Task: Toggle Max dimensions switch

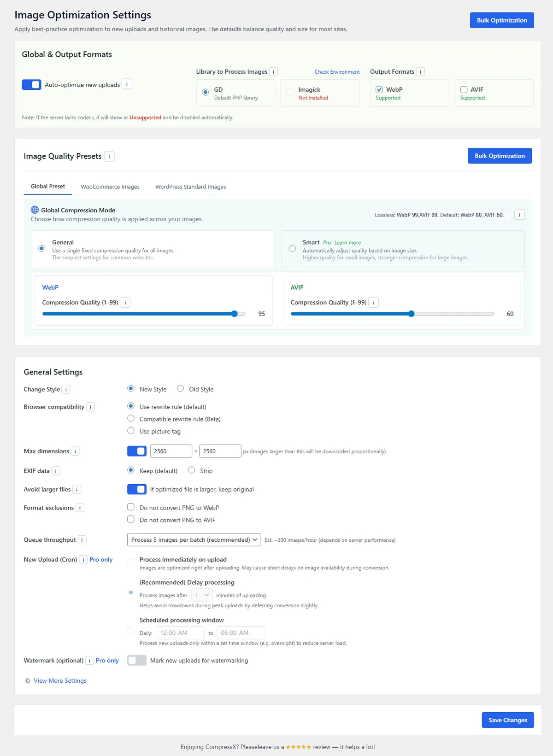Action: pyautogui.click(x=137, y=451)
